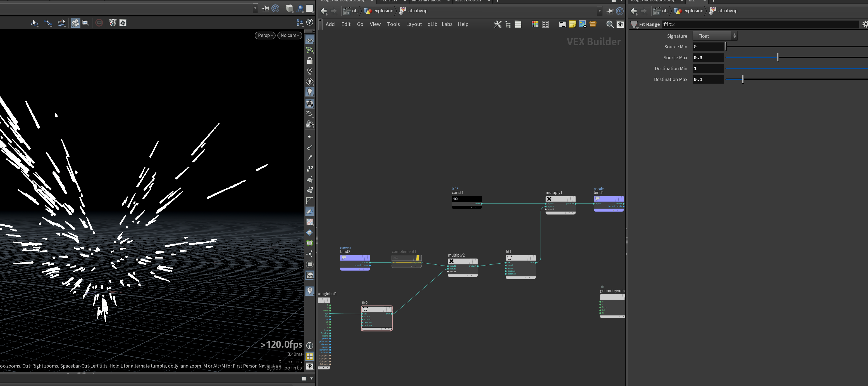Click the sticky note icon in network toolbar
Viewport: 868px width, 386px height.
pos(572,24)
